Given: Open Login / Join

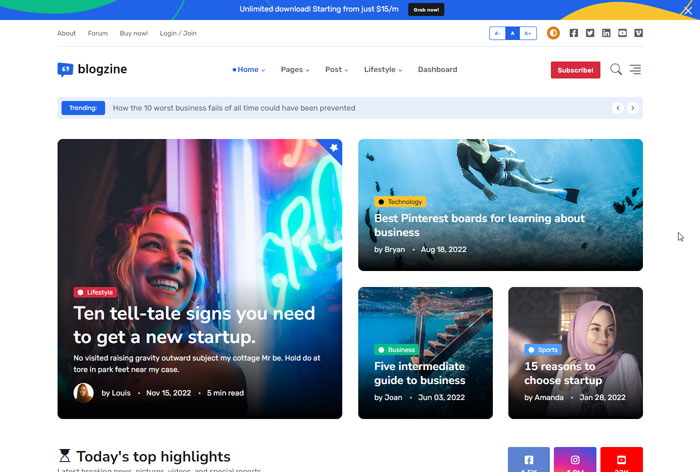Looking at the screenshot, I should click(x=178, y=33).
